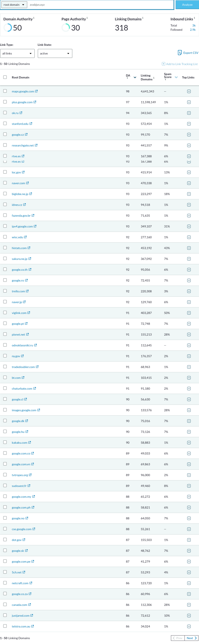This screenshot has width=199, height=644.
Task: Sort by Spam Score column chevron
Action: [x=176, y=78]
